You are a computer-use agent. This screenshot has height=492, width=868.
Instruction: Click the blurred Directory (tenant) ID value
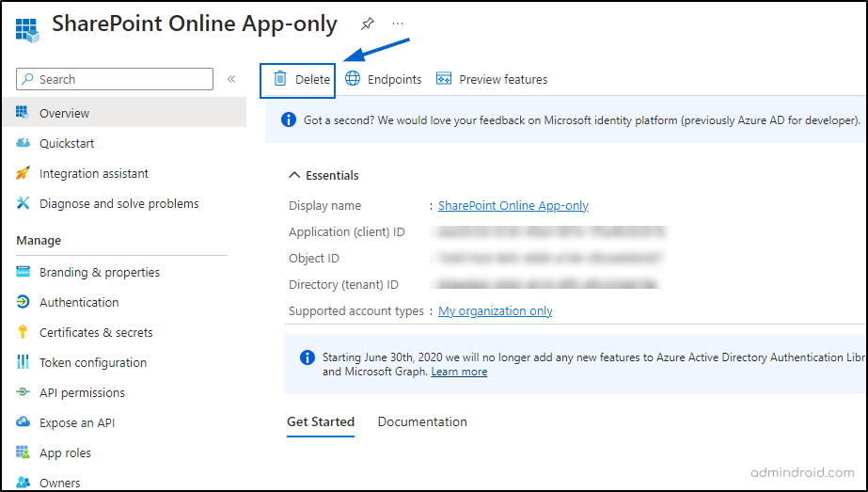click(548, 285)
